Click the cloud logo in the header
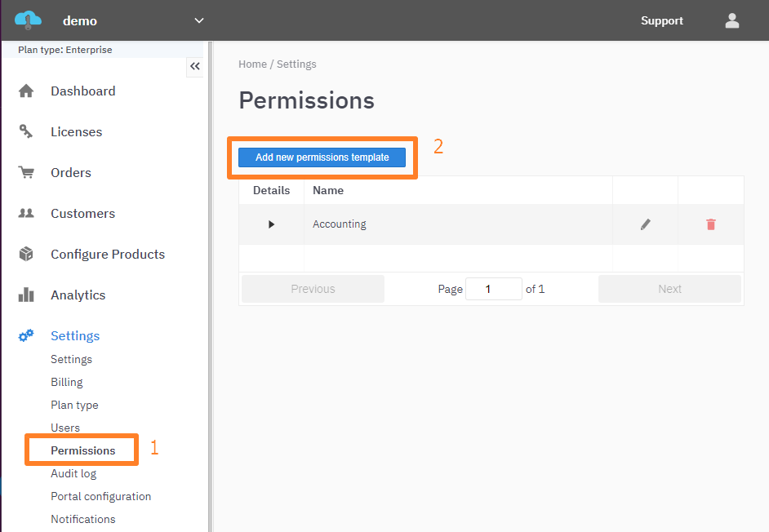 (28, 20)
